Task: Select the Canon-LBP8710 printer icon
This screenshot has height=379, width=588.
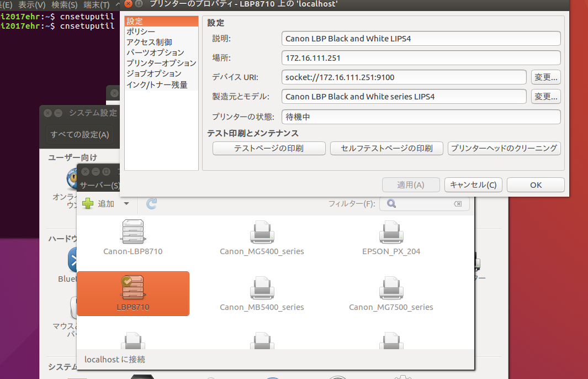Action: [133, 231]
